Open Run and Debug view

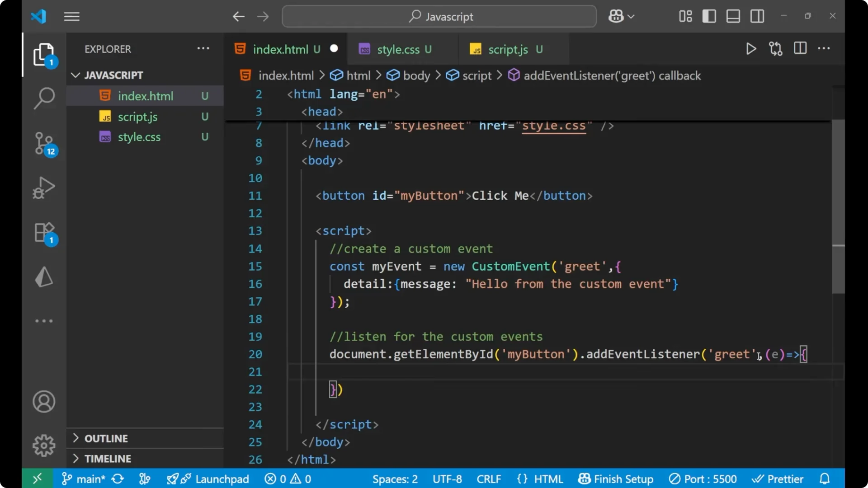pyautogui.click(x=44, y=188)
